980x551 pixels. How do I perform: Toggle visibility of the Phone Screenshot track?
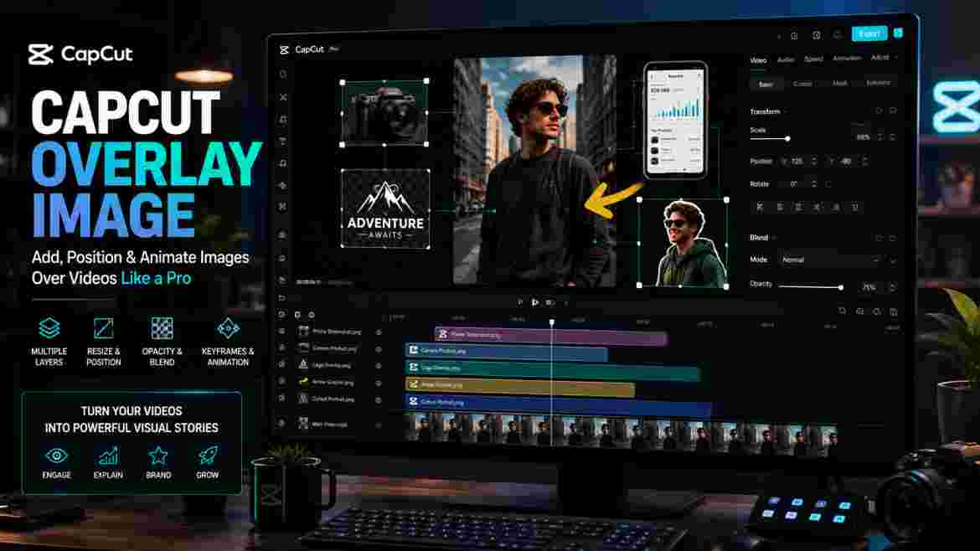click(378, 332)
